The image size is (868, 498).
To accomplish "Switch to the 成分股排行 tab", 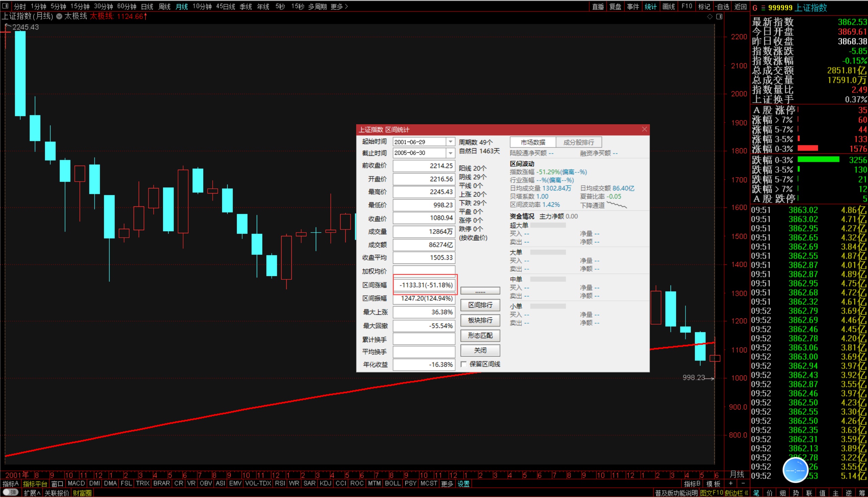I will click(579, 142).
